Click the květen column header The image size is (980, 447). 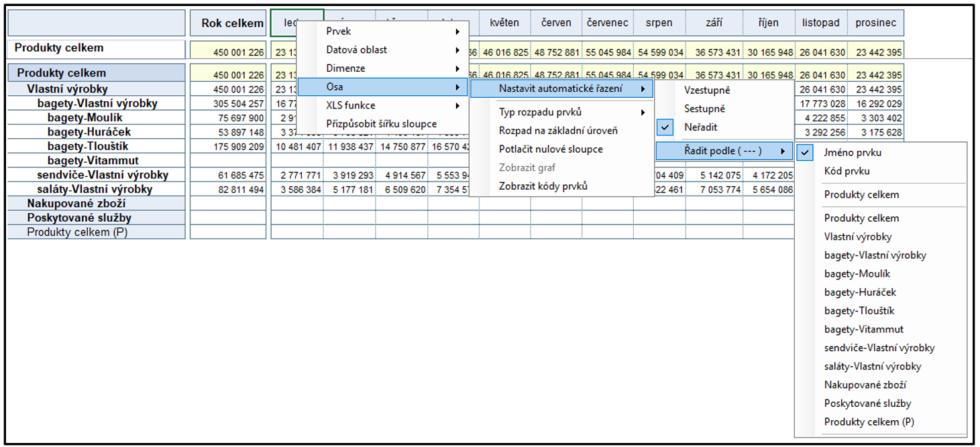point(504,23)
